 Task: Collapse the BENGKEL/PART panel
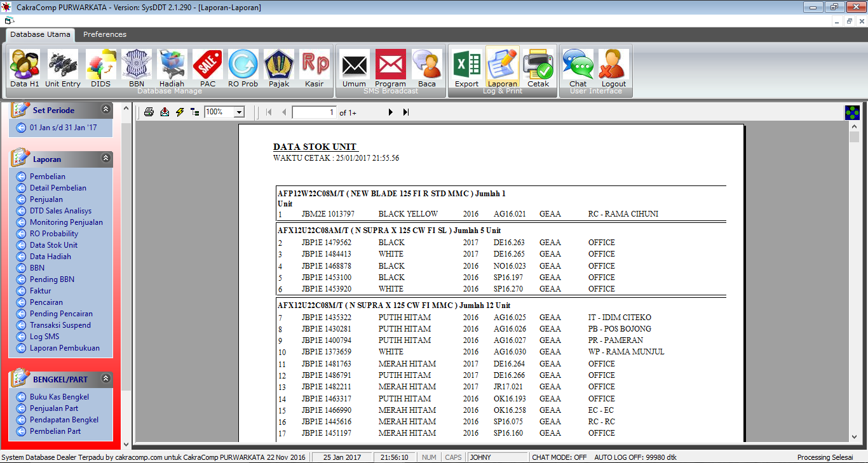(105, 379)
